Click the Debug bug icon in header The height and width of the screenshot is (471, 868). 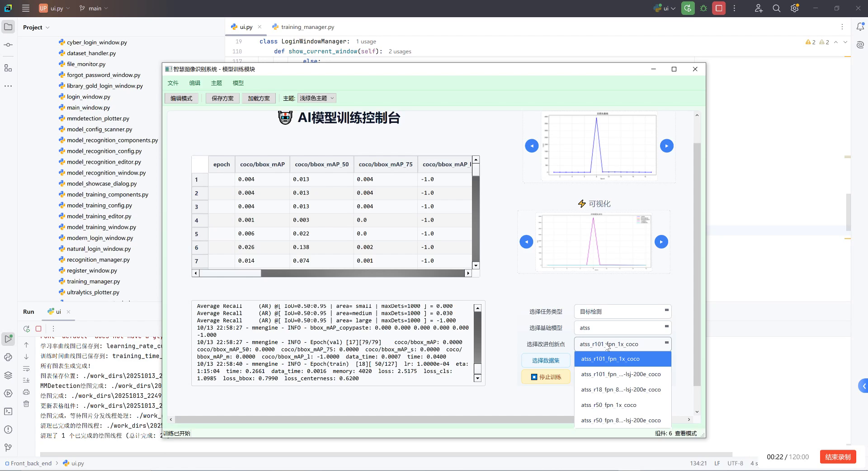[703, 8]
